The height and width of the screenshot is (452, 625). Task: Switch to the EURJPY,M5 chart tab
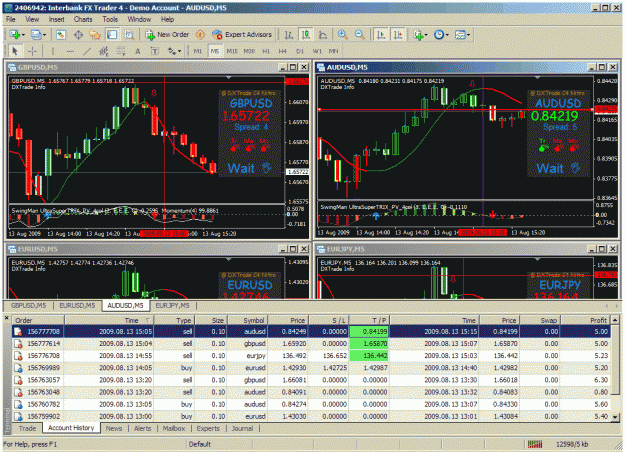click(x=172, y=306)
